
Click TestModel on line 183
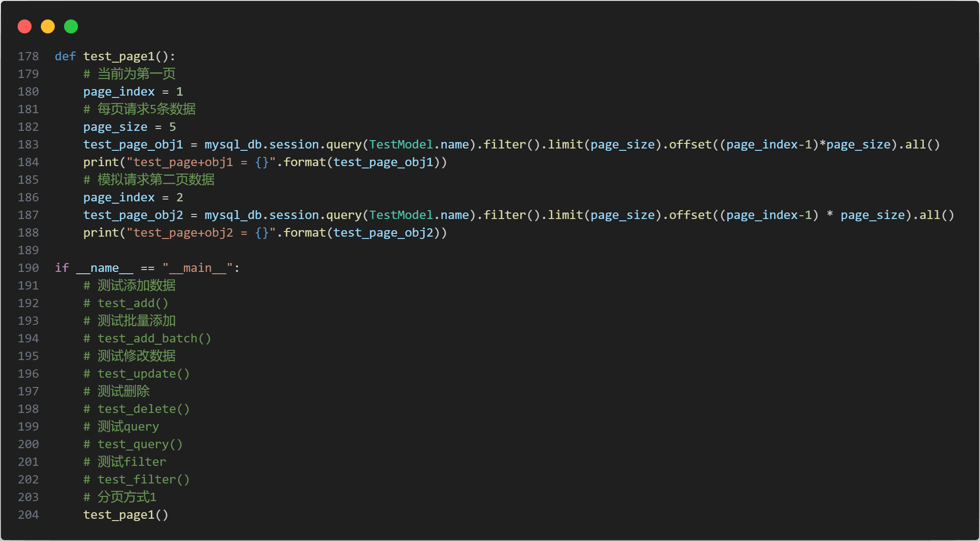tap(401, 144)
